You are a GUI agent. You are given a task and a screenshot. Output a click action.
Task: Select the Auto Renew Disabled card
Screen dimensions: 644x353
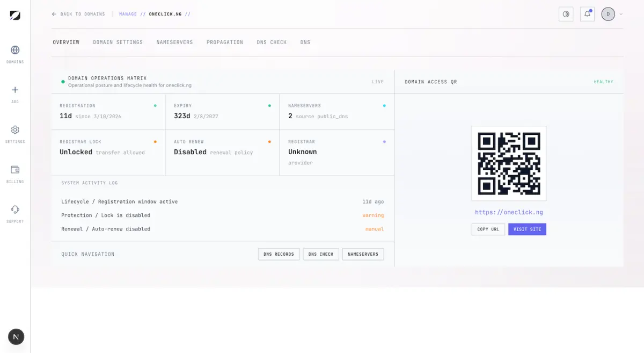tap(223, 153)
